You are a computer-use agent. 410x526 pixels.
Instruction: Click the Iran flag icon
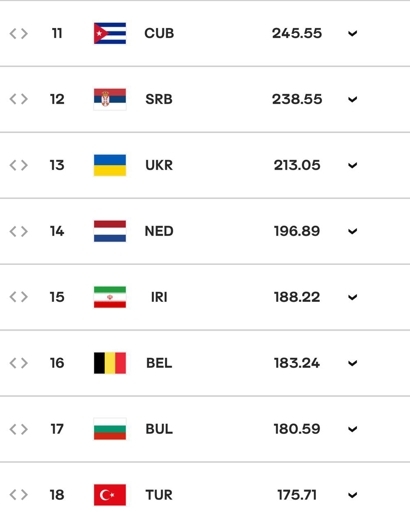(110, 297)
